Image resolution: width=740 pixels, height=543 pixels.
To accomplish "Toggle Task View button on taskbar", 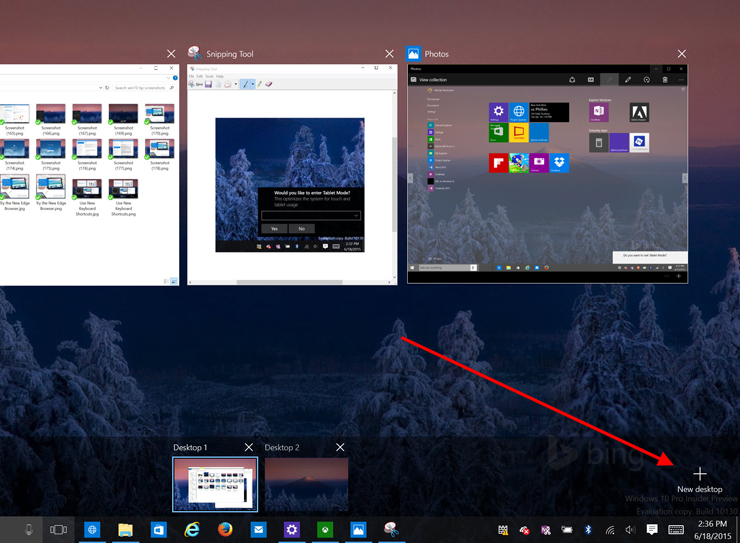I will pyautogui.click(x=58, y=529).
